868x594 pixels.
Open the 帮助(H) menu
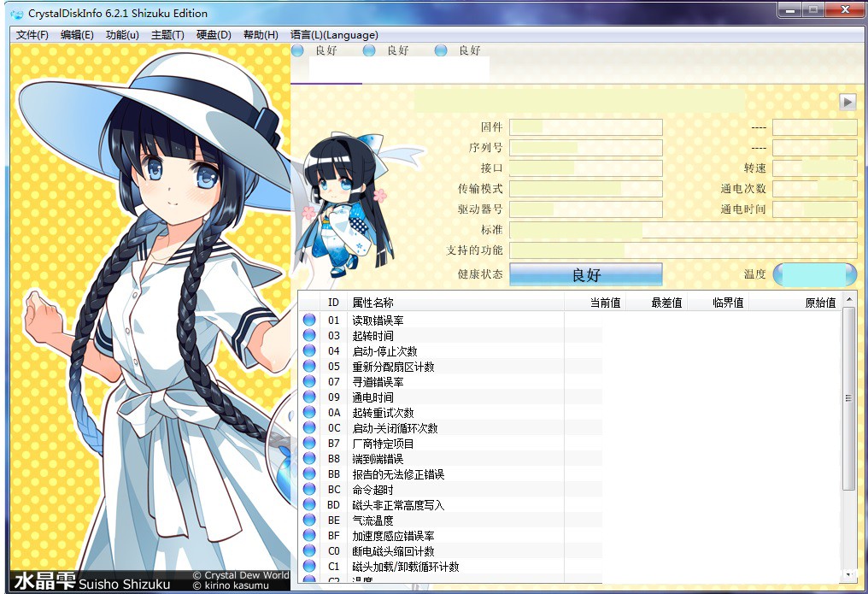[x=261, y=35]
